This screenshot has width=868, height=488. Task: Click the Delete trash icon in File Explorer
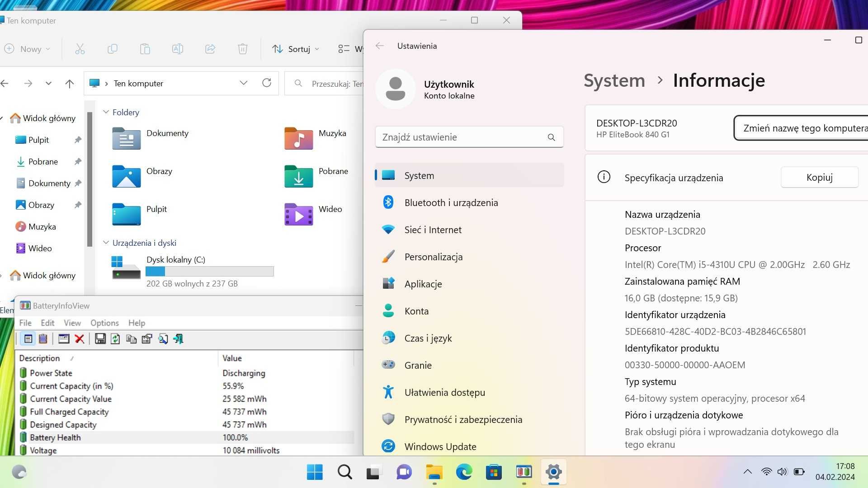pos(243,49)
